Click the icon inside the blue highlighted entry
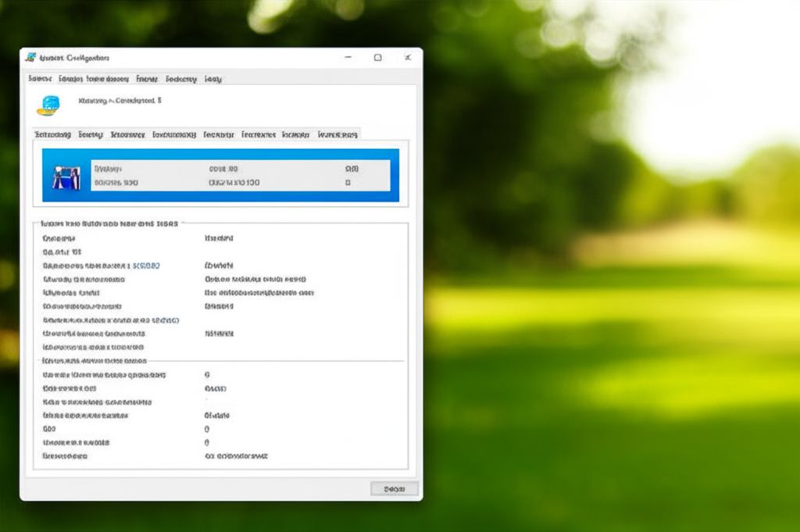800x532 pixels. (66, 176)
